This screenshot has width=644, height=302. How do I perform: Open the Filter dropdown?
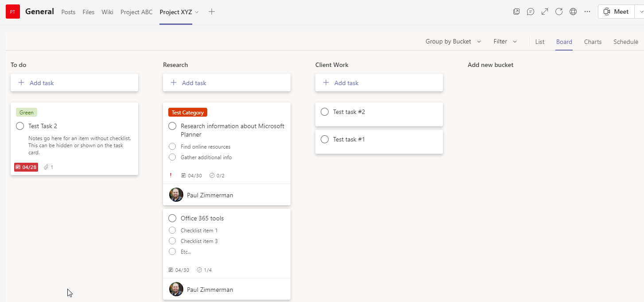[x=504, y=41]
